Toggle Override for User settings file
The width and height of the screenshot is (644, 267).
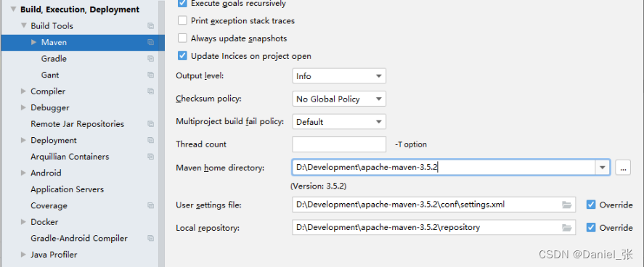pyautogui.click(x=591, y=205)
